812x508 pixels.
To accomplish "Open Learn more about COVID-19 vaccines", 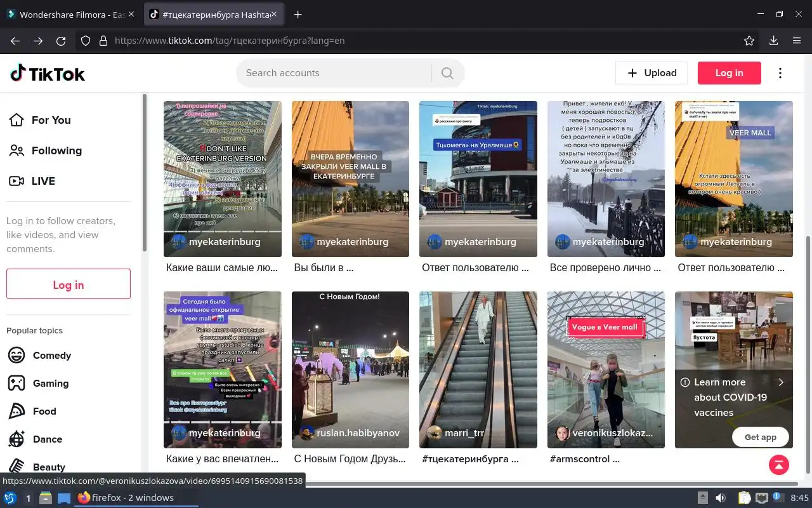I will click(x=734, y=398).
